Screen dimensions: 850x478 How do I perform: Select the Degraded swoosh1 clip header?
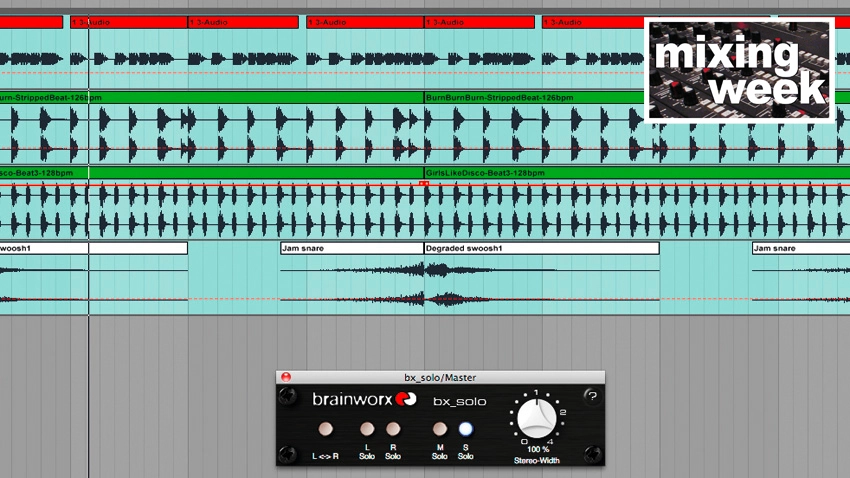coord(542,248)
